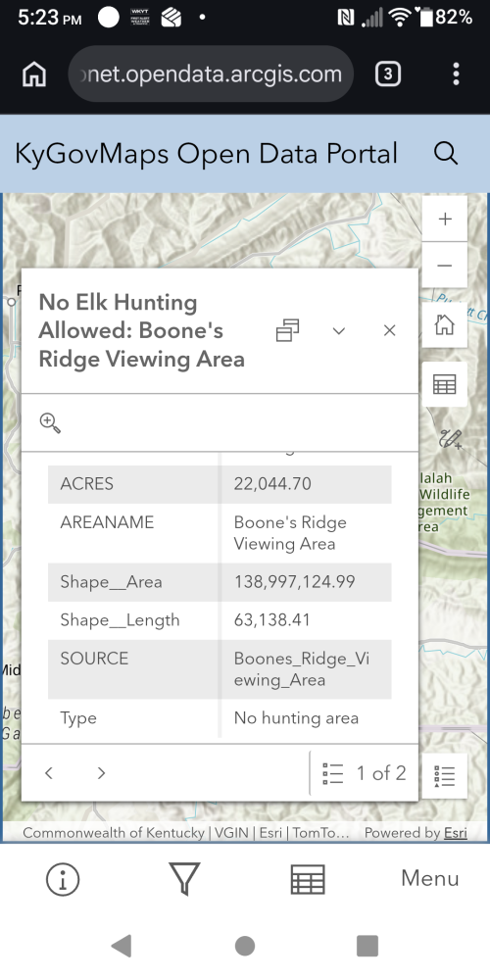
Task: Select the Boone's Ridge Viewing Area name value
Action: (291, 532)
